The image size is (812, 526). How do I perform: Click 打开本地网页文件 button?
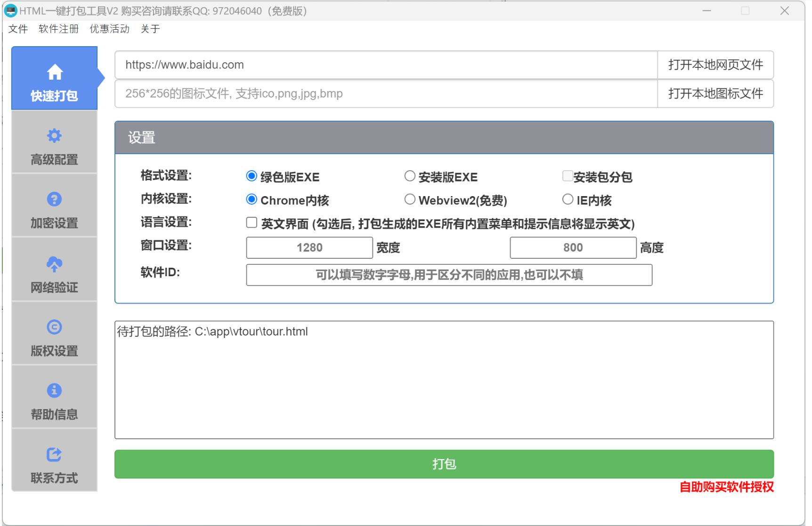(715, 65)
